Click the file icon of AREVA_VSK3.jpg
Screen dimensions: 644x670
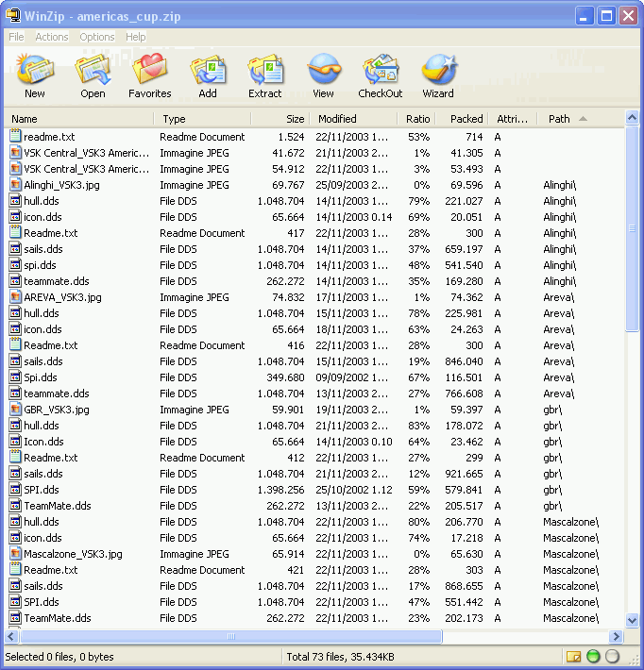15,297
